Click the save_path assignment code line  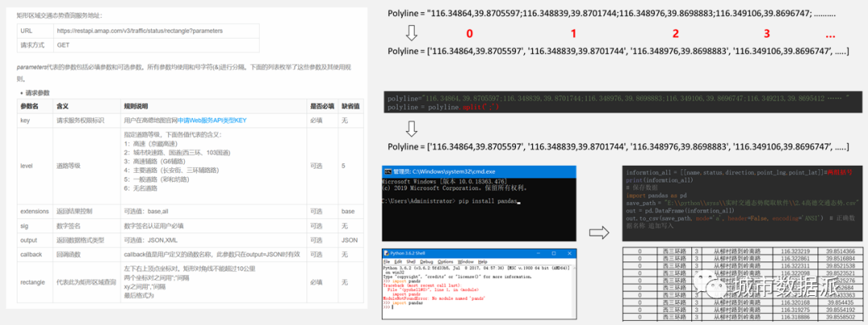tap(743, 204)
